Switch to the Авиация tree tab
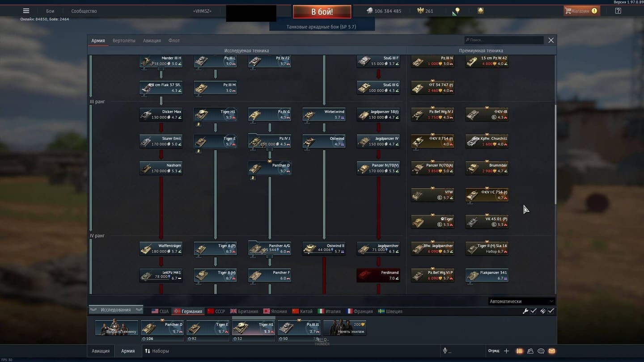Screen dimensions: 644x362 click(x=152, y=41)
